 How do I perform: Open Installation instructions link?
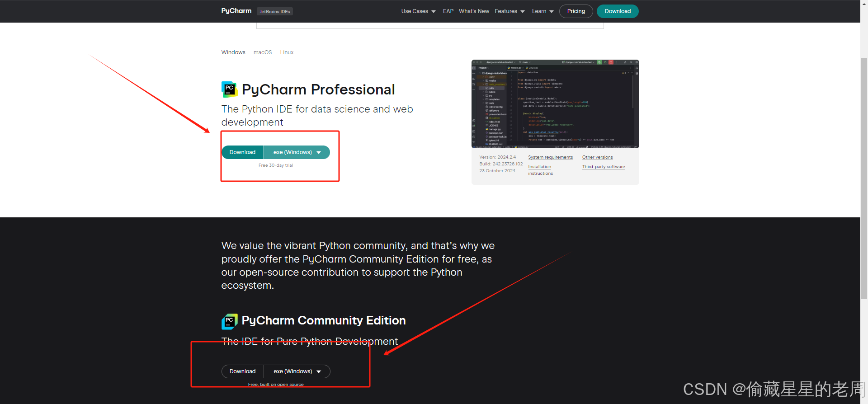(x=540, y=170)
